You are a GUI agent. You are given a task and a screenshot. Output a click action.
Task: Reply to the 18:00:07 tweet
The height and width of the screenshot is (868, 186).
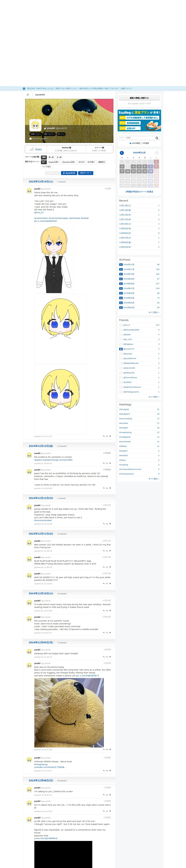(x=104, y=463)
